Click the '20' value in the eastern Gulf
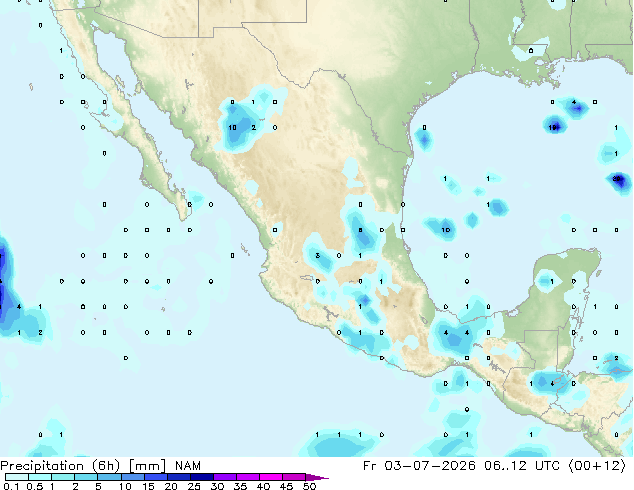 (616, 178)
